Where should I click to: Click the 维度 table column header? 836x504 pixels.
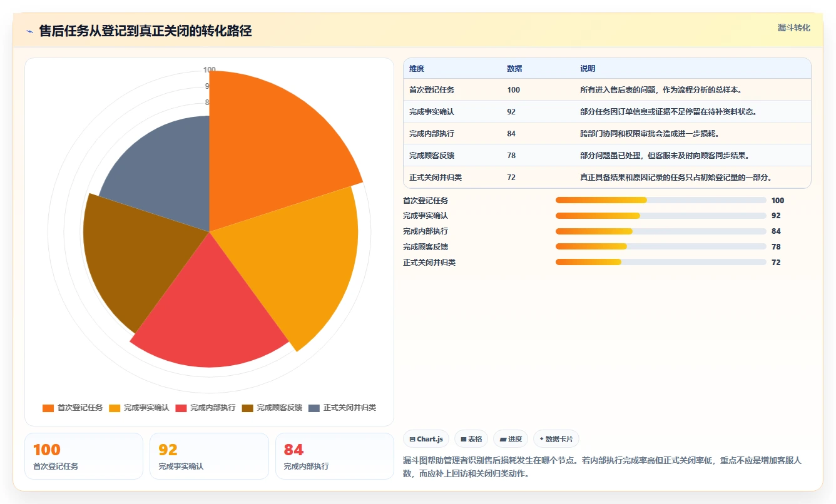417,69
